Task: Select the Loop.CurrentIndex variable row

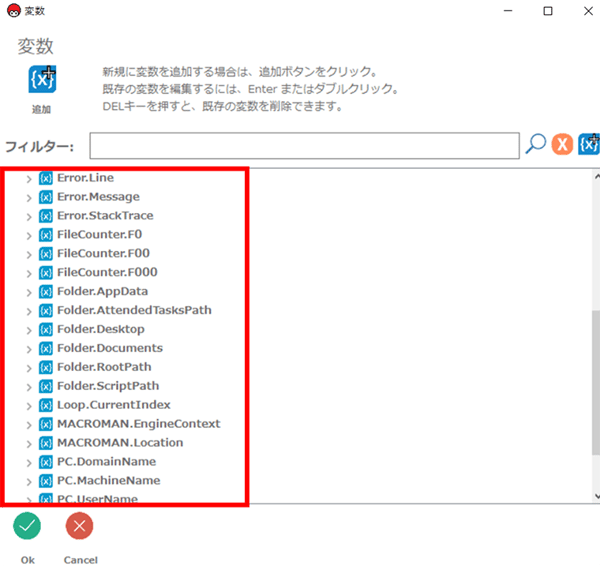Action: click(114, 405)
